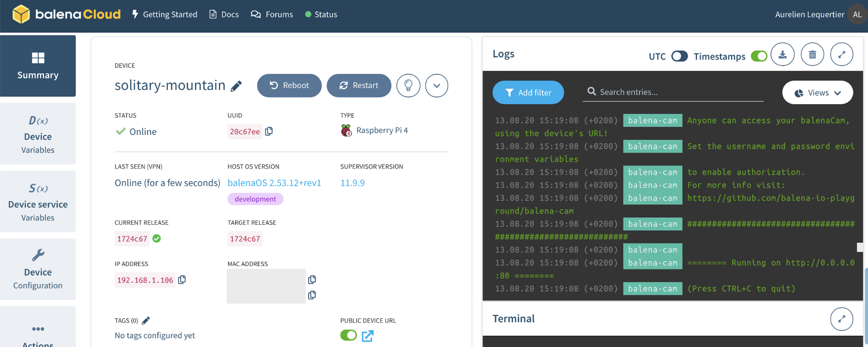This screenshot has height=347, width=868.
Task: Check the Status page link
Action: (x=321, y=14)
